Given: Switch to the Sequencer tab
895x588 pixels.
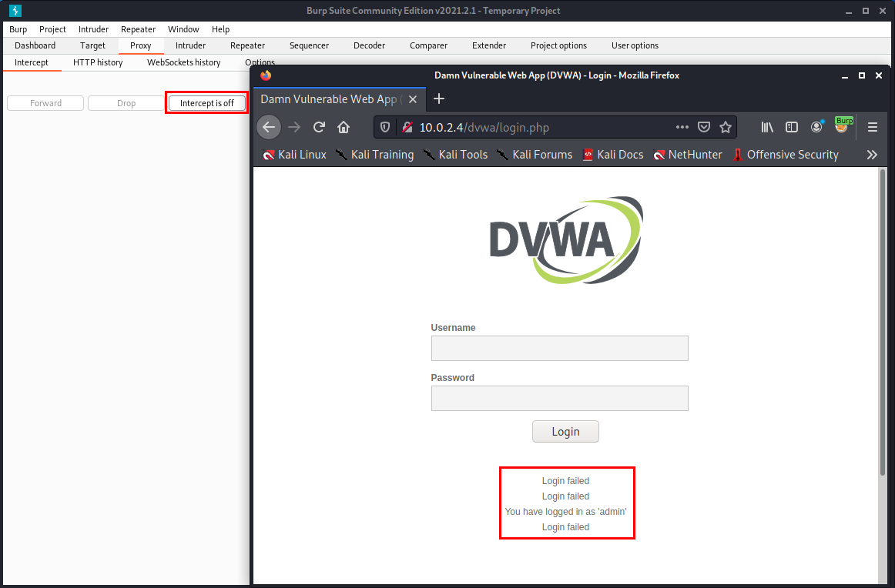Looking at the screenshot, I should tap(309, 45).
